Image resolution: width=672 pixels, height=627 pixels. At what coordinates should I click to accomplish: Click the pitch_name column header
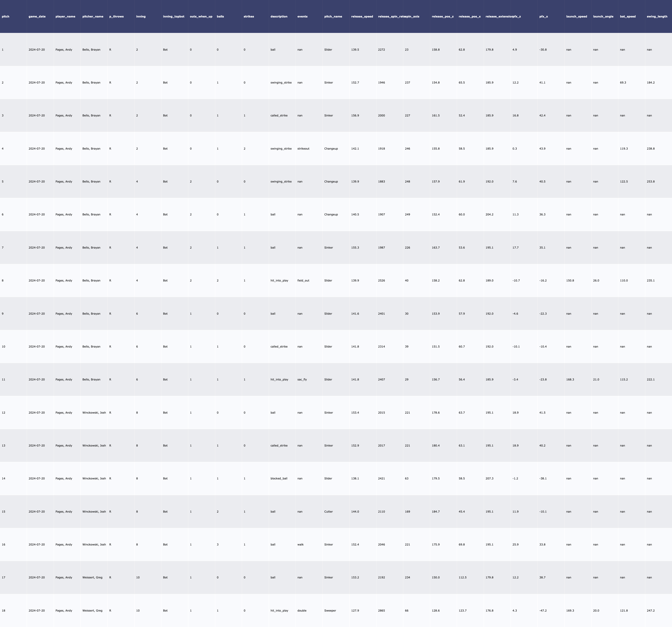[x=333, y=17]
